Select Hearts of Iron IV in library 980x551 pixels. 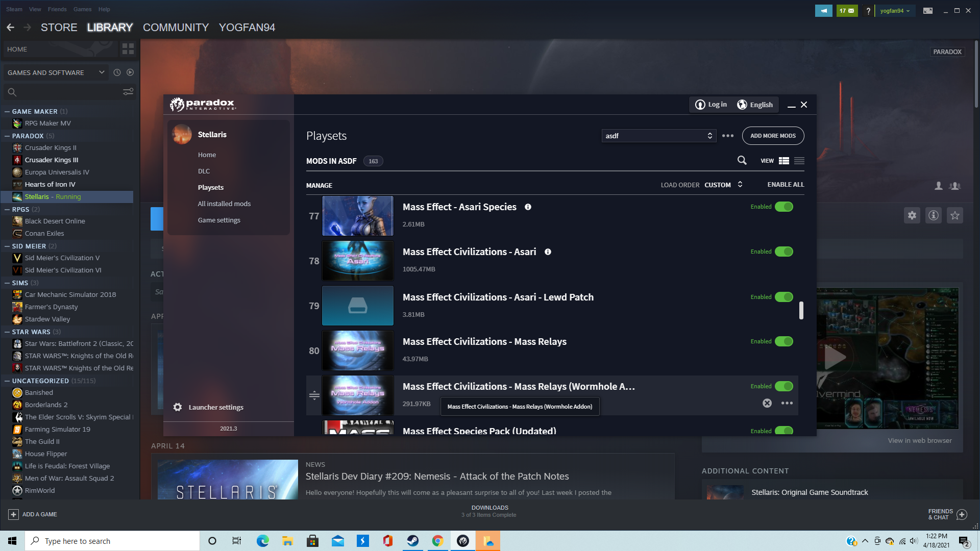(x=50, y=184)
